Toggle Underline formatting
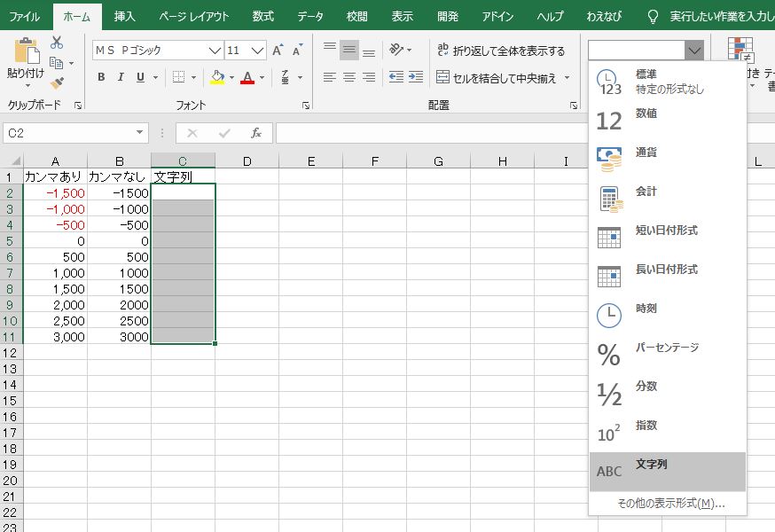775x532 pixels. 140,77
